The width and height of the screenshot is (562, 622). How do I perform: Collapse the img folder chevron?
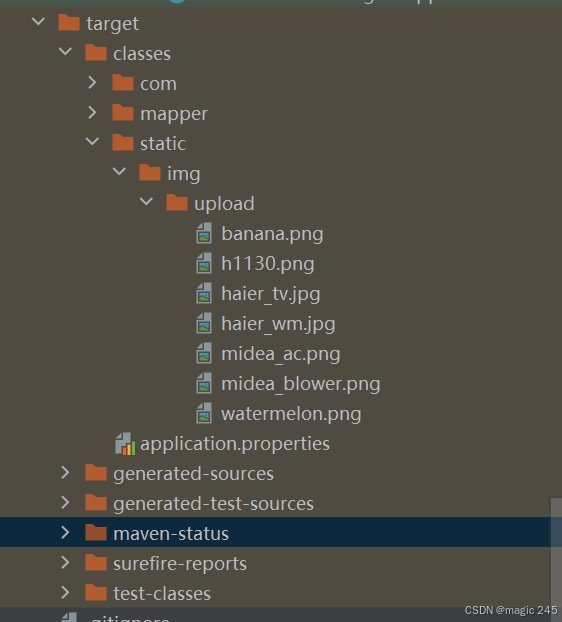click(x=119, y=171)
